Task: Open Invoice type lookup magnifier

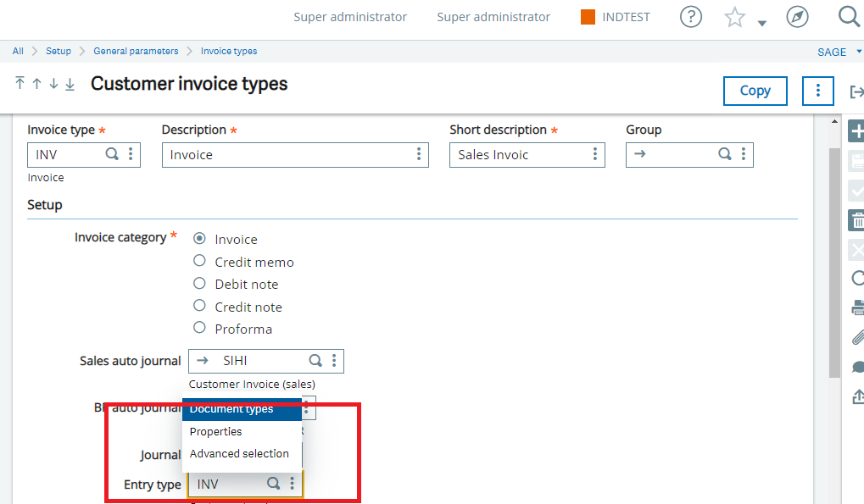Action: click(x=112, y=154)
